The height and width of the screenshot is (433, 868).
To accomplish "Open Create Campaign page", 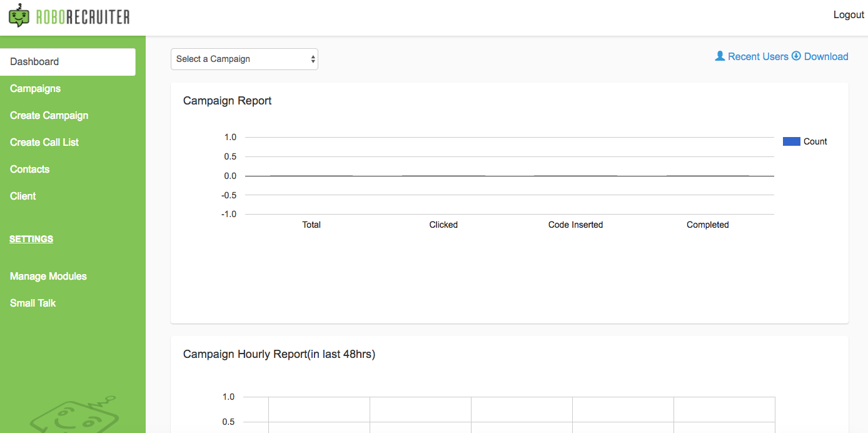I will pyautogui.click(x=49, y=116).
